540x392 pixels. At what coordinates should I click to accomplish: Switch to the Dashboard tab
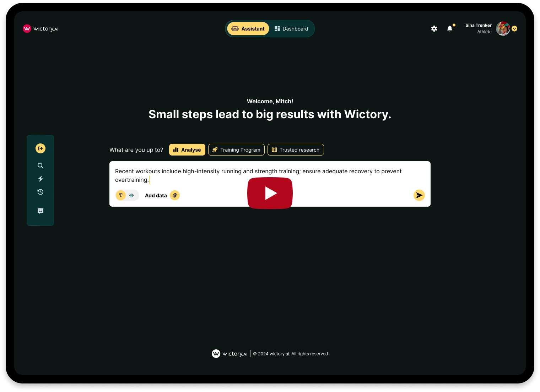[x=291, y=29]
